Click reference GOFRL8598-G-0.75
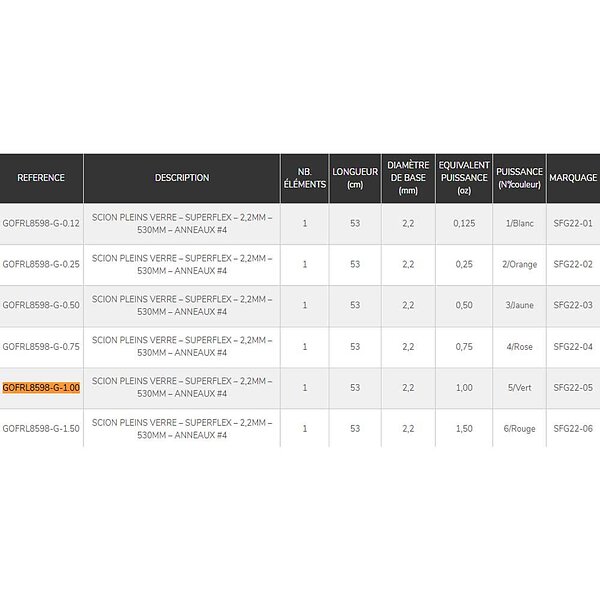 [41, 347]
